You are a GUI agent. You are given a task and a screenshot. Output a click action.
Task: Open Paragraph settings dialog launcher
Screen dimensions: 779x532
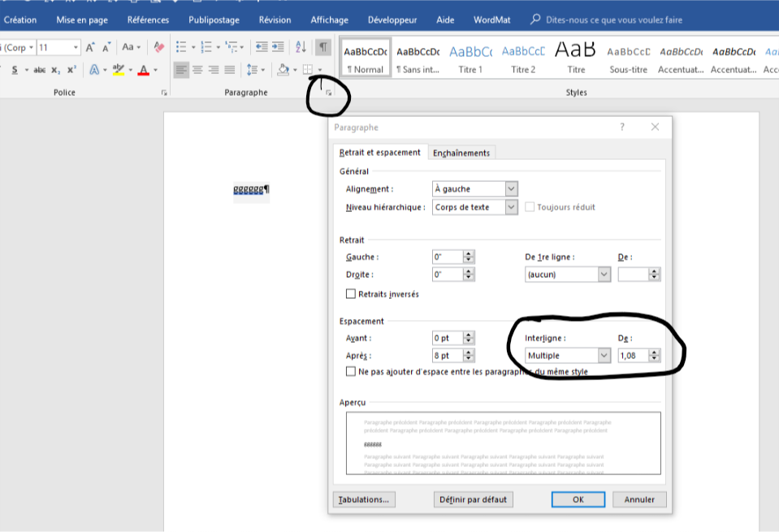[x=328, y=93]
